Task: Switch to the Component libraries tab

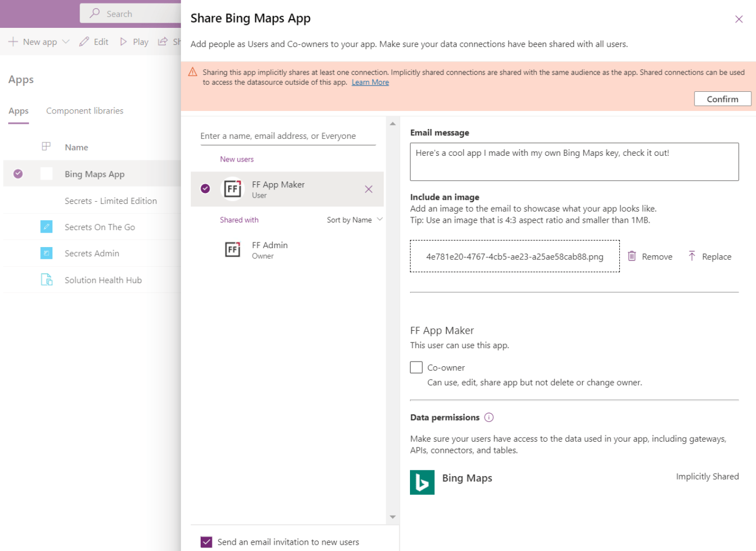Action: point(84,110)
